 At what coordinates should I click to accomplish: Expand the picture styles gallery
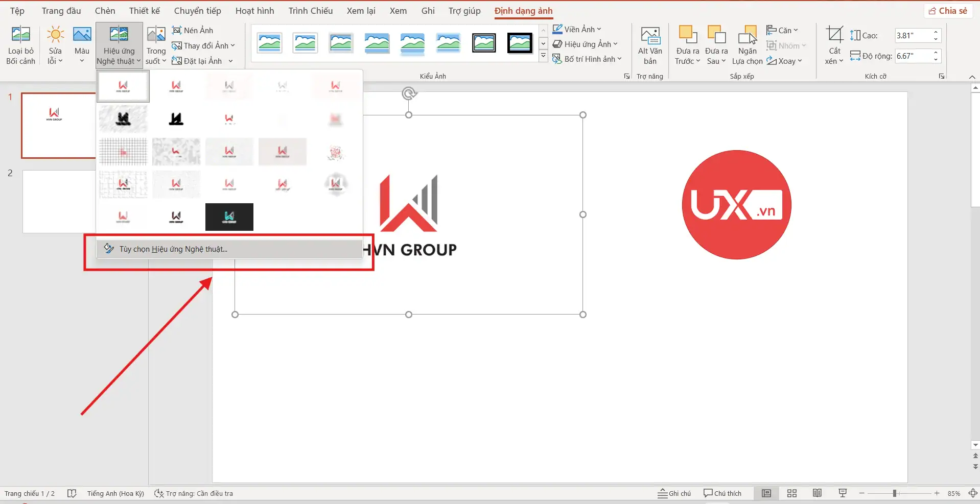543,55
